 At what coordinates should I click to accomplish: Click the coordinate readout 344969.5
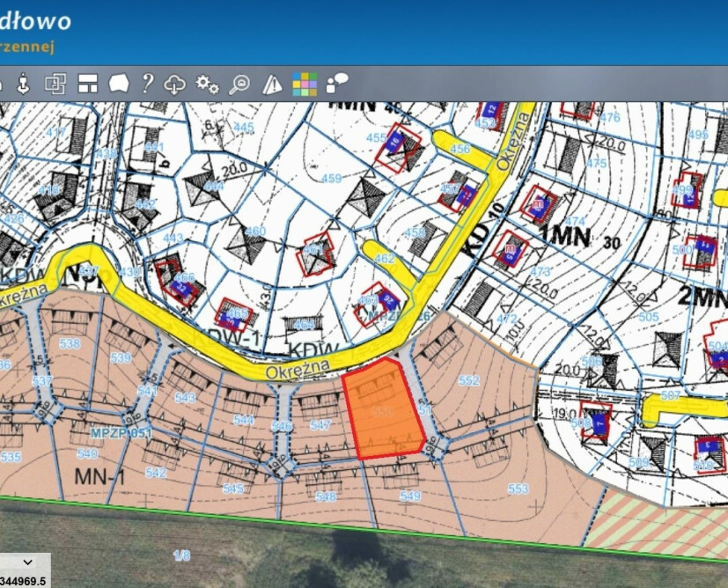click(x=23, y=582)
